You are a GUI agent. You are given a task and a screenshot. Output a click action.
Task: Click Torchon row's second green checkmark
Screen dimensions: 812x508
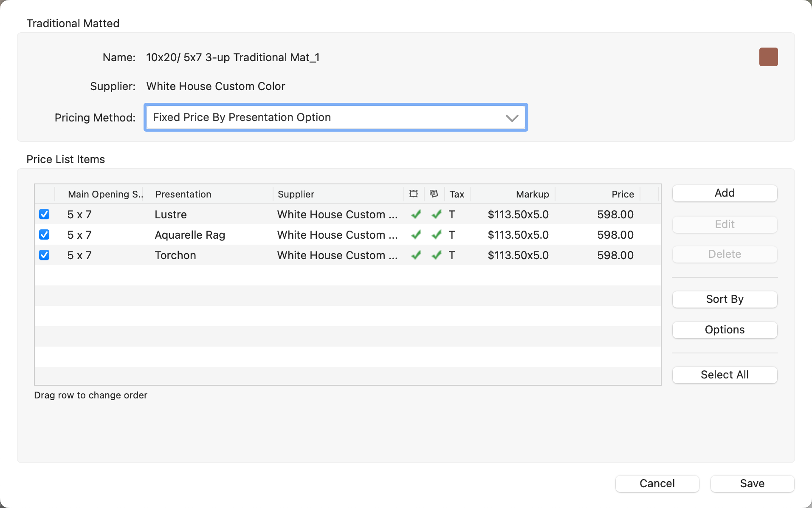[436, 255]
